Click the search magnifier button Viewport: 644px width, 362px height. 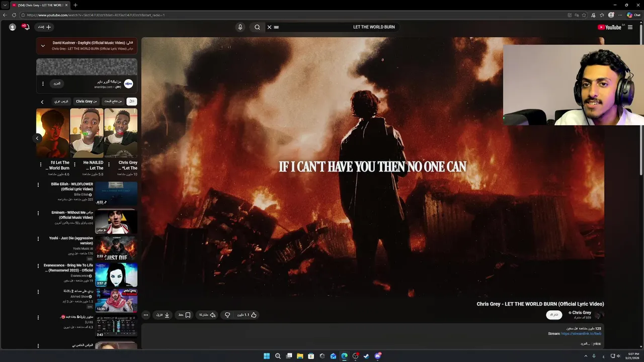pyautogui.click(x=257, y=27)
